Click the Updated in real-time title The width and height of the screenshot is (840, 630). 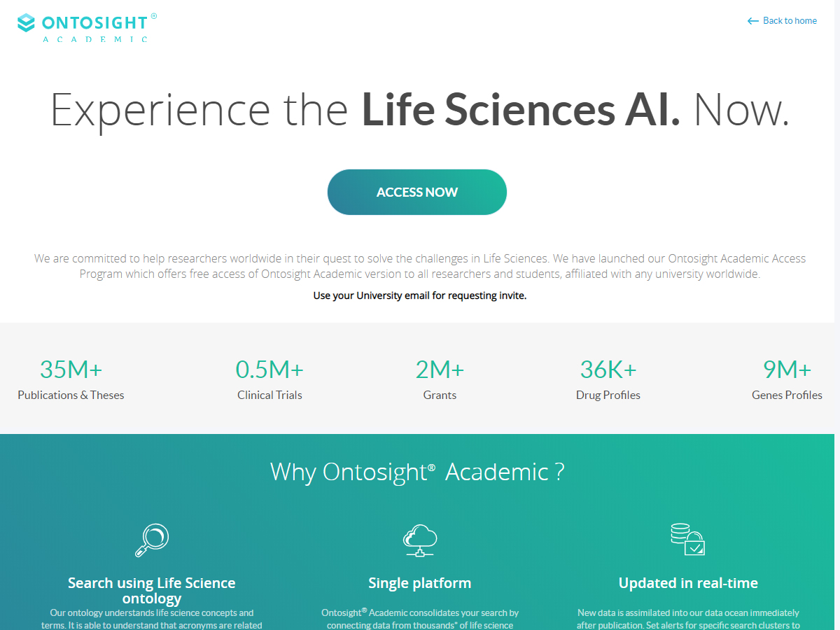688,583
